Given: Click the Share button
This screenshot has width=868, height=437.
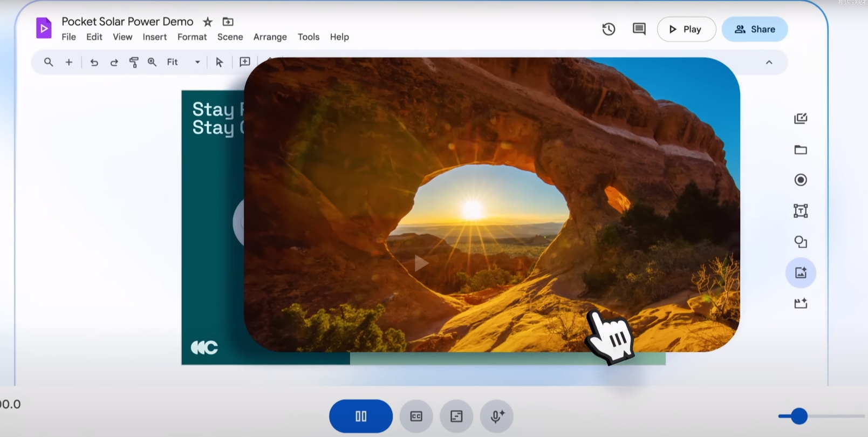Looking at the screenshot, I should pos(754,29).
